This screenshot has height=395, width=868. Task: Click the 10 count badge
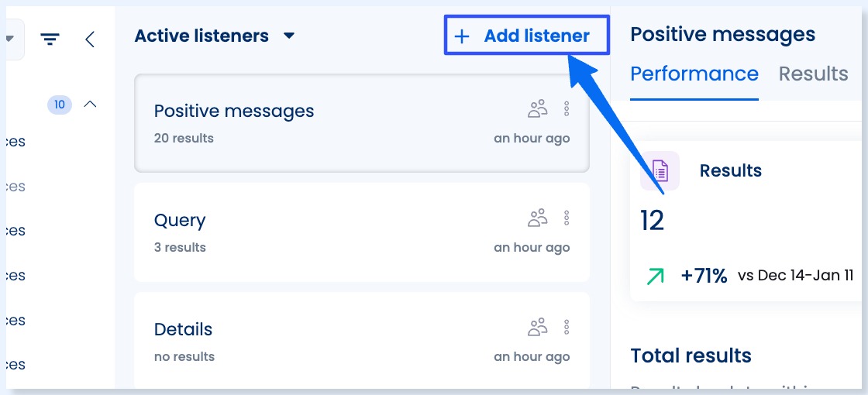click(x=60, y=105)
